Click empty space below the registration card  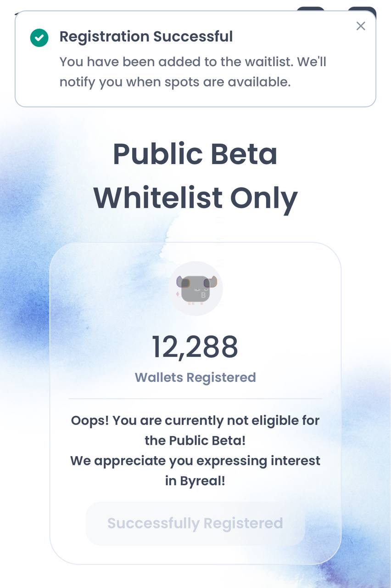(x=195, y=577)
